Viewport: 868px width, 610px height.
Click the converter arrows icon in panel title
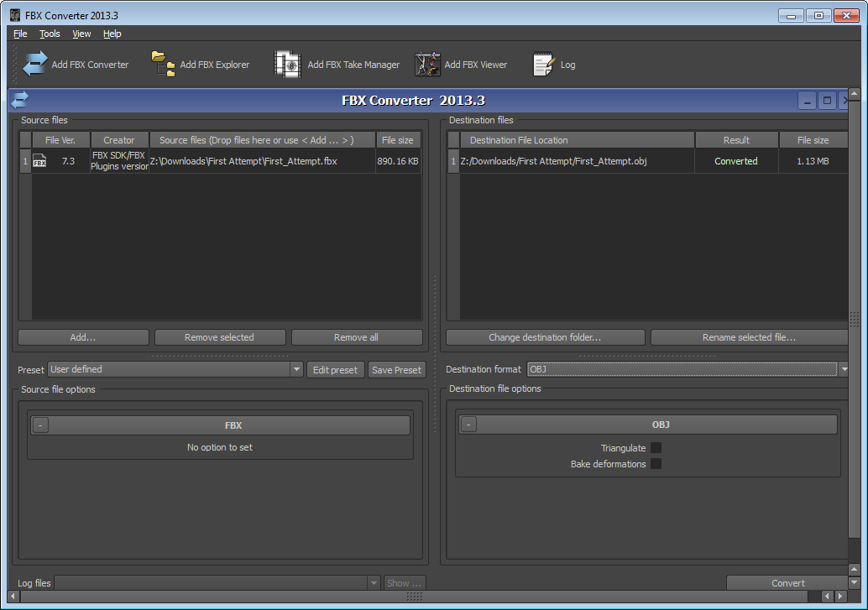pos(19,101)
